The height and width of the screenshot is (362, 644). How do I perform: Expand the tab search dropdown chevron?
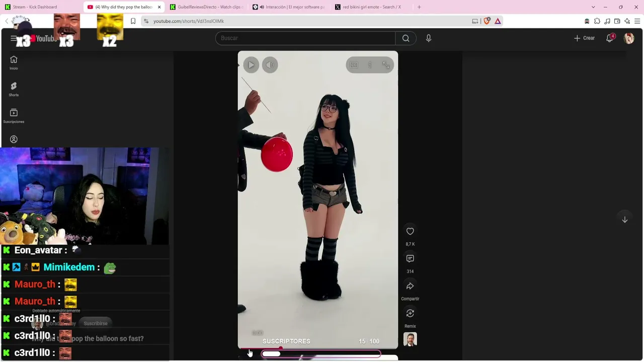[593, 7]
